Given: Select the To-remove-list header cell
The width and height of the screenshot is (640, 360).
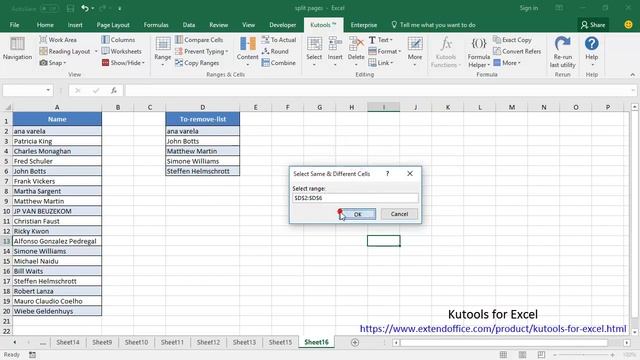Looking at the screenshot, I should [202, 119].
